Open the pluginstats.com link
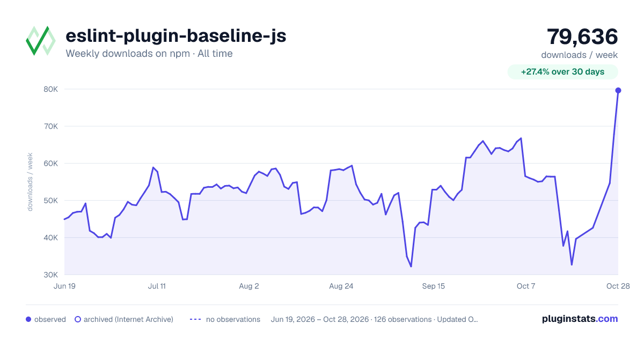 pos(580,319)
